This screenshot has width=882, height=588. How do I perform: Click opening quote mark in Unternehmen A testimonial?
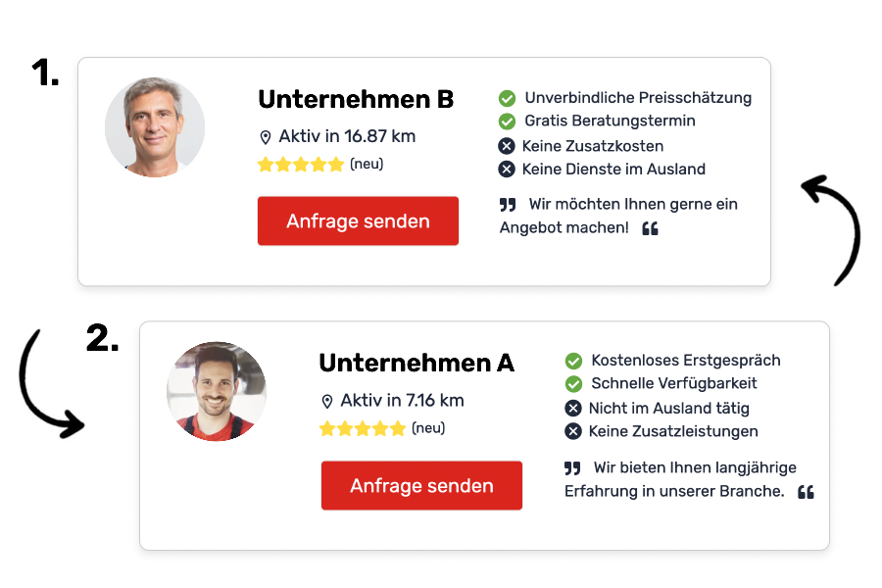(573, 468)
